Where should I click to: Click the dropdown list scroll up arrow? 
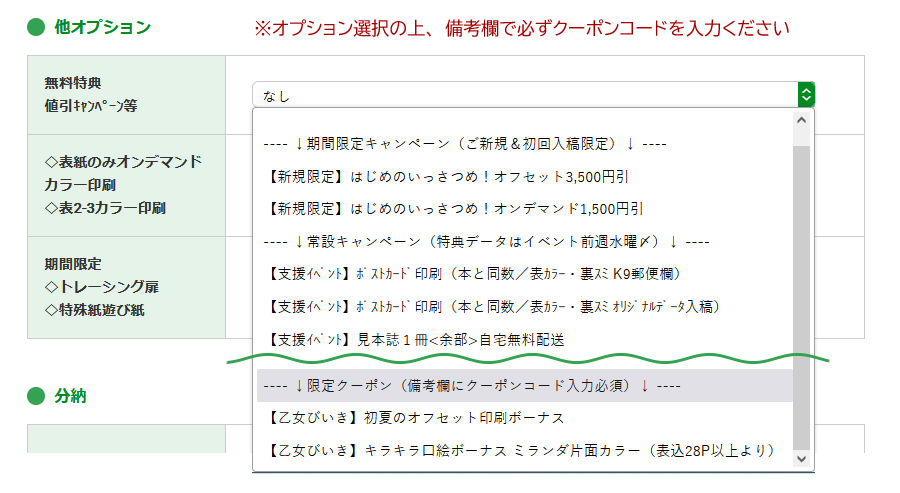click(x=802, y=120)
